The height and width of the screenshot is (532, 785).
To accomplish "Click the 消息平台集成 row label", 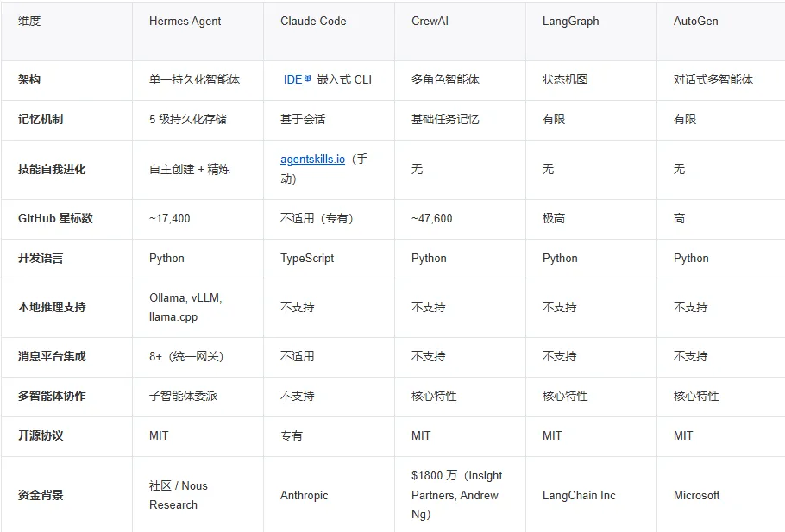I will [52, 356].
